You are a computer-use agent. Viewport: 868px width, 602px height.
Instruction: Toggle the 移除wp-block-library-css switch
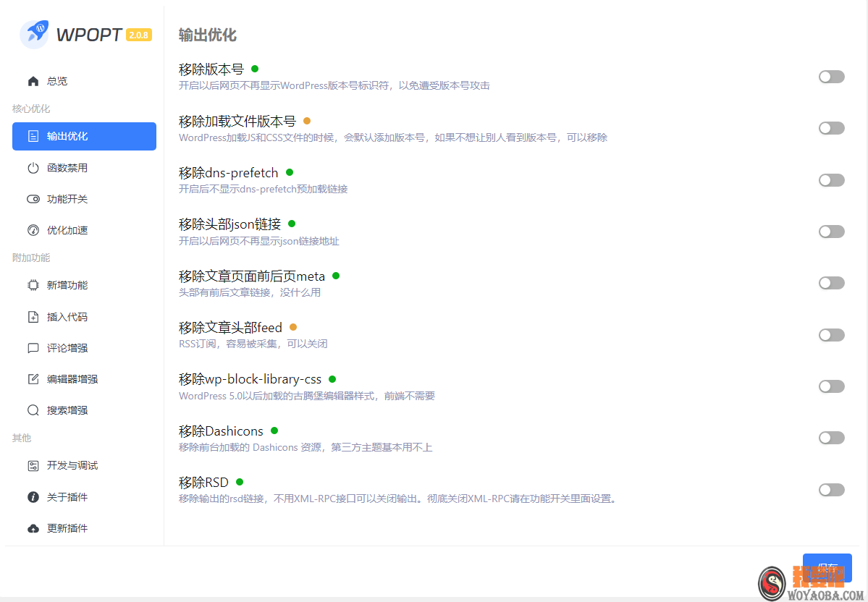pyautogui.click(x=831, y=386)
